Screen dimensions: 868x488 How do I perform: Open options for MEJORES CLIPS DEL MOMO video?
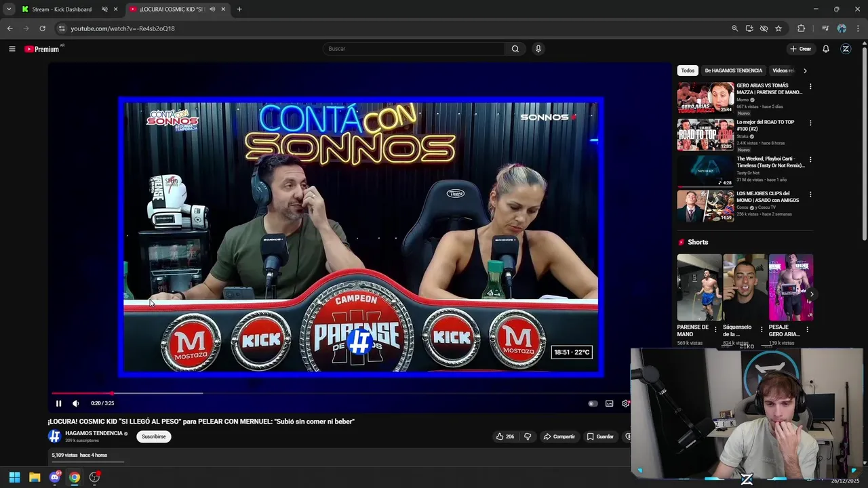(x=810, y=195)
